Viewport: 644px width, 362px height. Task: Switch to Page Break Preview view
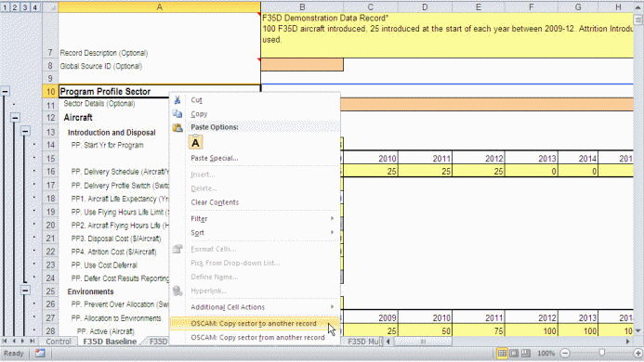[x=526, y=353]
